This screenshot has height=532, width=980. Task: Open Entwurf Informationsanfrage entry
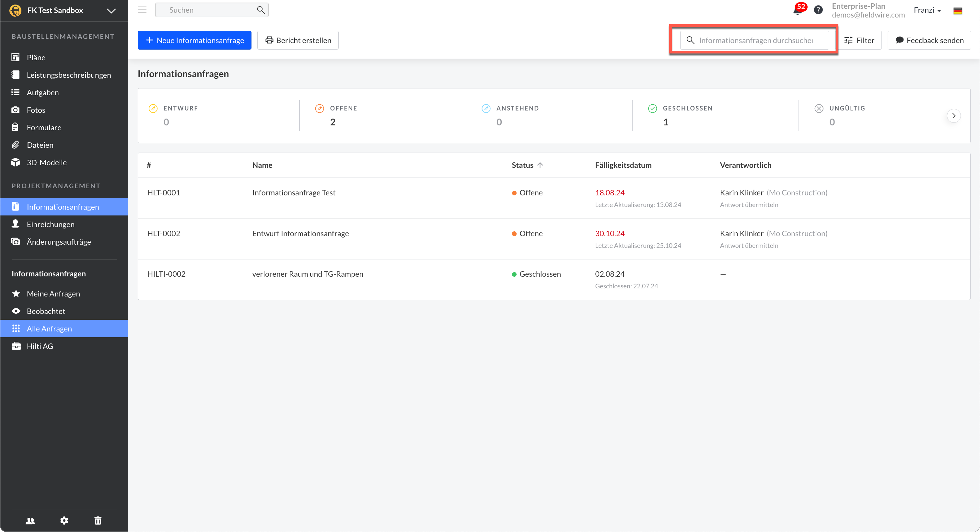pyautogui.click(x=300, y=234)
